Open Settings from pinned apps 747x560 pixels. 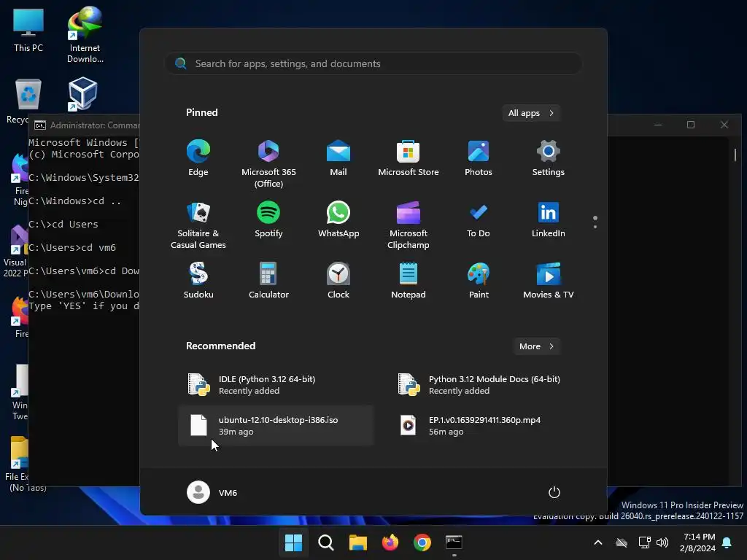[549, 158]
